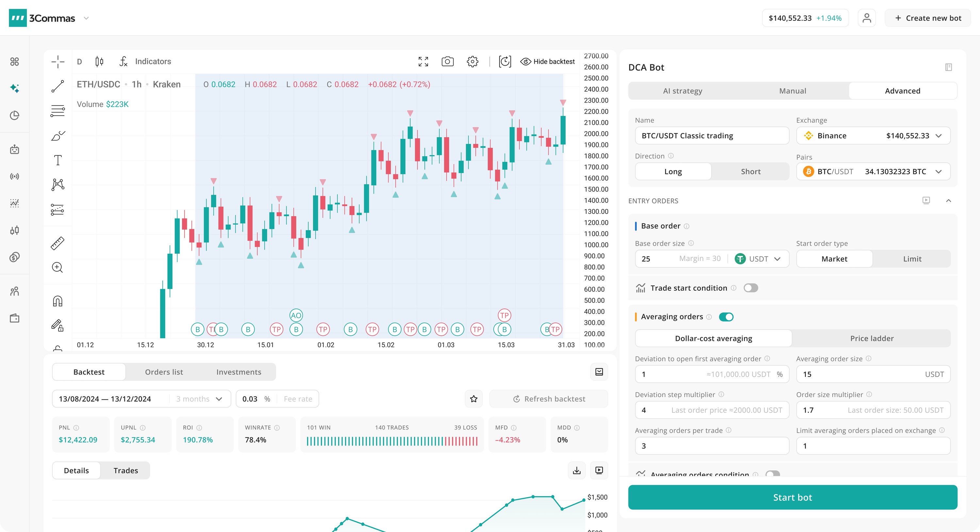Open the D timeframe selector

(x=79, y=62)
